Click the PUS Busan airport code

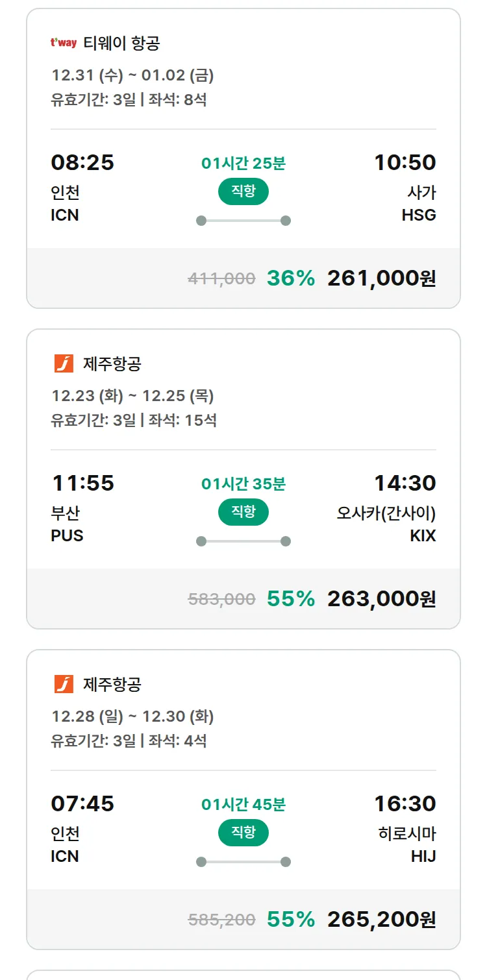coord(67,536)
